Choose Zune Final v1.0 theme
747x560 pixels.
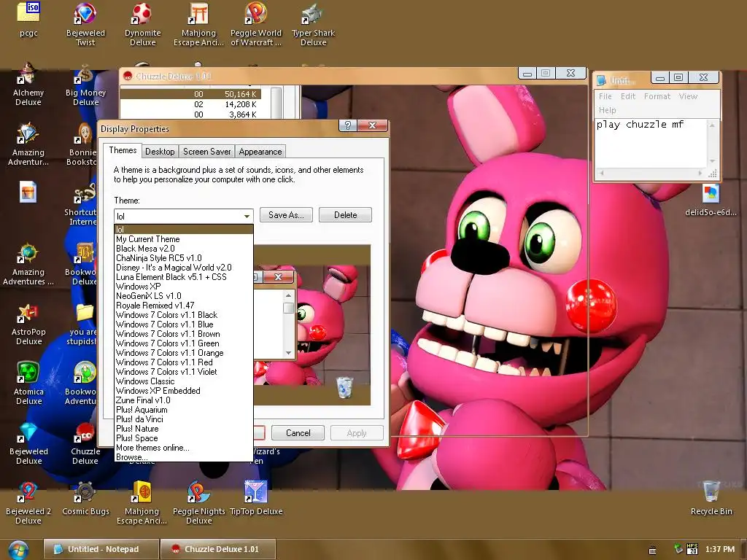(x=183, y=400)
